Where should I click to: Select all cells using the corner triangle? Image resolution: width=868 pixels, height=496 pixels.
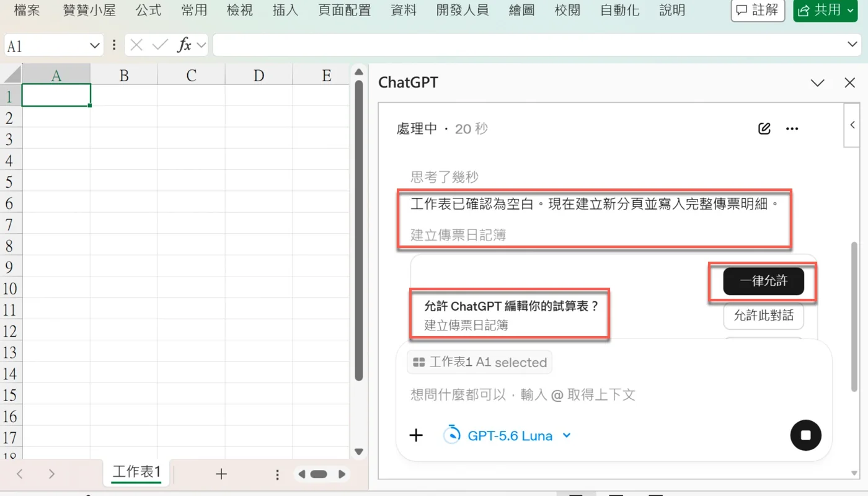click(x=11, y=75)
